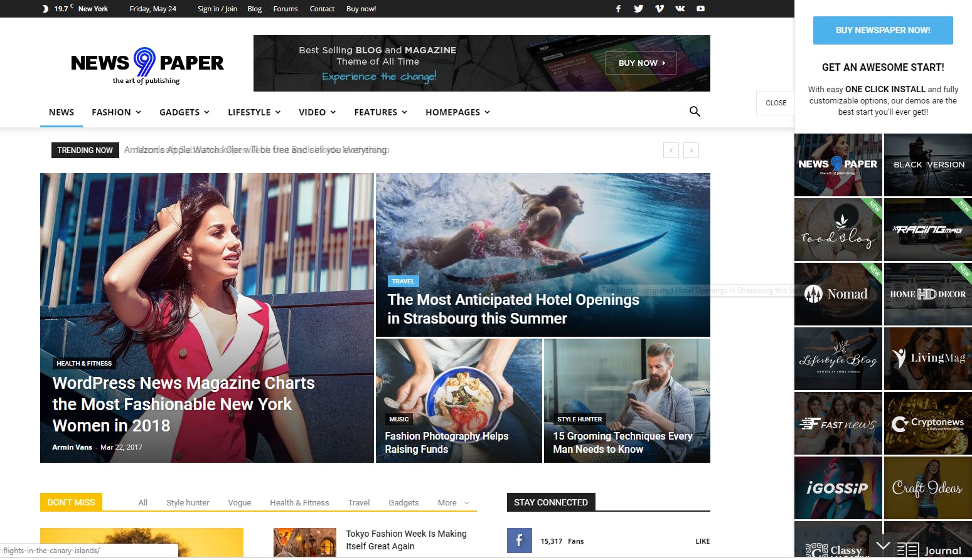Click the moon weather icon

[x=45, y=9]
